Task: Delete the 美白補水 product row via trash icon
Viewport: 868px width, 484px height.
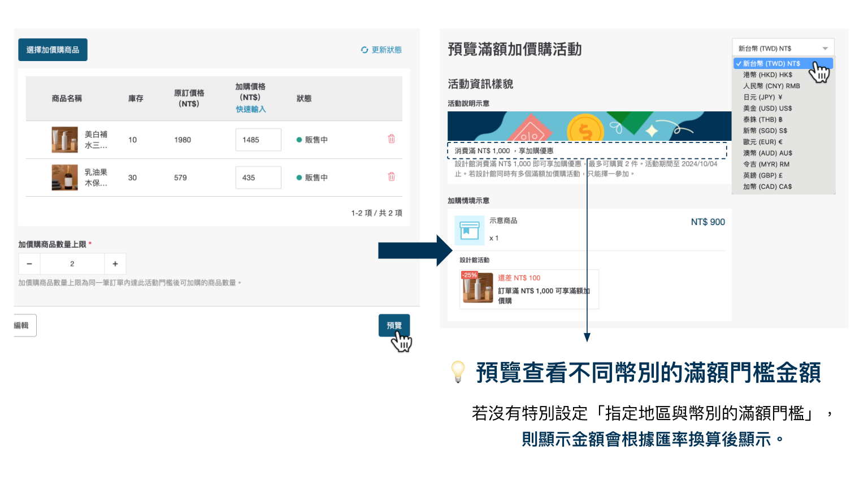Action: [391, 139]
